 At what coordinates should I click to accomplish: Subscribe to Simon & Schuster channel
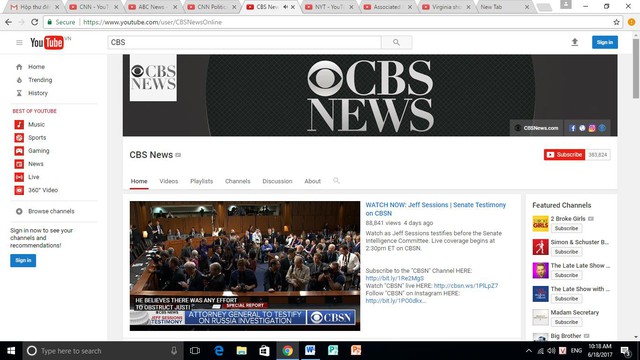(566, 252)
